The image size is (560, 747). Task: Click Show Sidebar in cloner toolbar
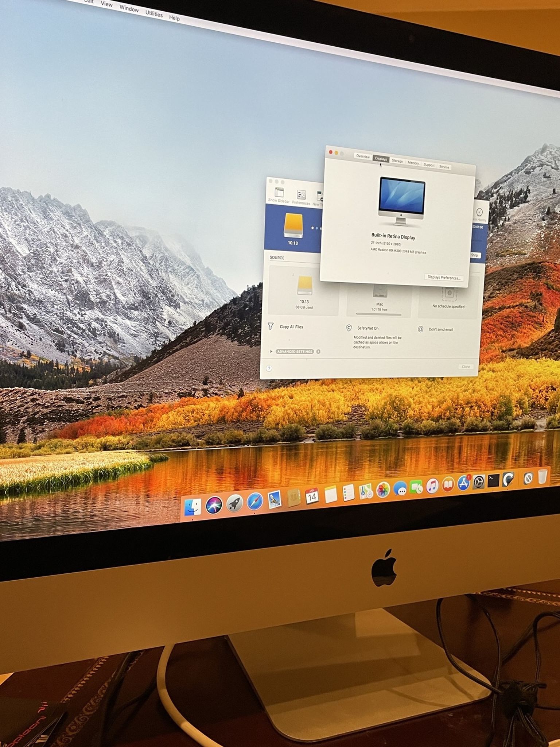[279, 195]
